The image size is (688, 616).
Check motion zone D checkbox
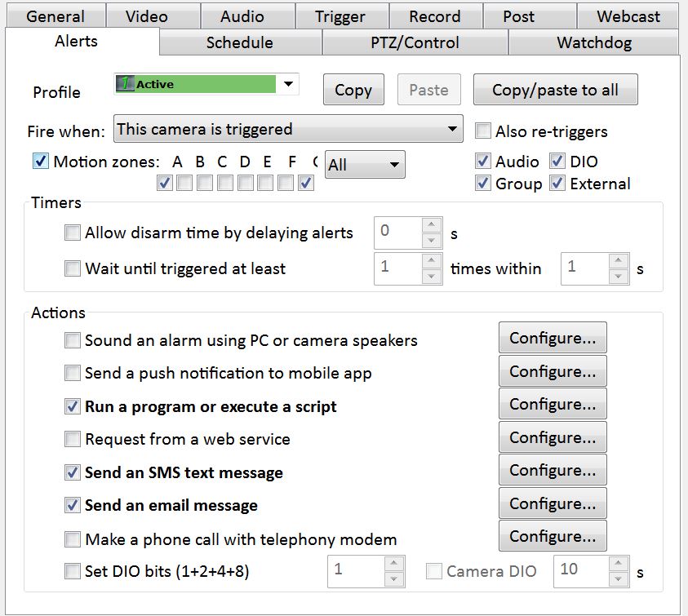pos(225,183)
